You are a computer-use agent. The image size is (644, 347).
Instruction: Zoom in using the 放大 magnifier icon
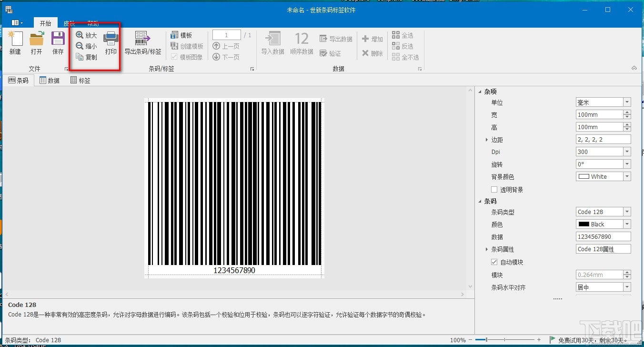coord(86,34)
